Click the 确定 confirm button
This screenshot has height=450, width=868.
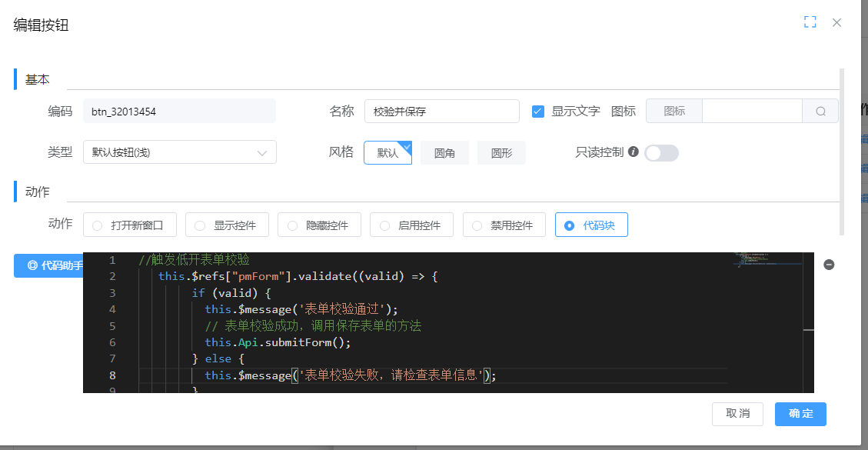point(800,414)
